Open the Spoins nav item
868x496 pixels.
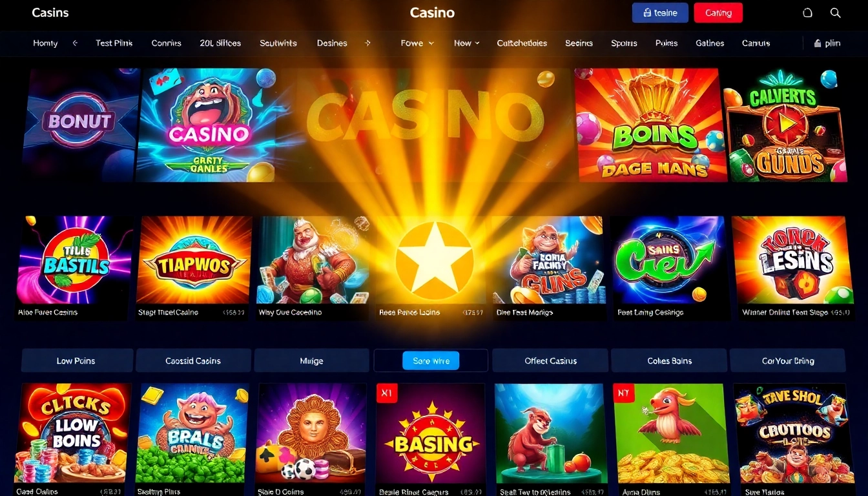[x=624, y=43]
